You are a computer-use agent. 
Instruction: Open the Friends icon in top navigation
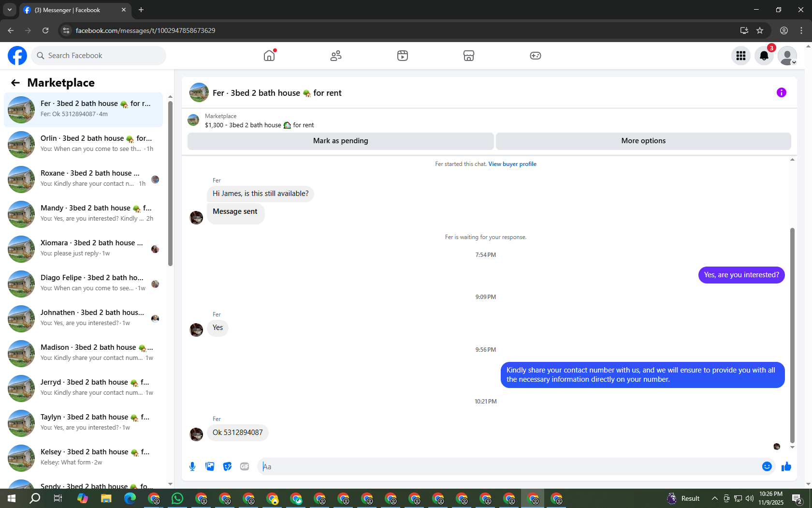336,56
